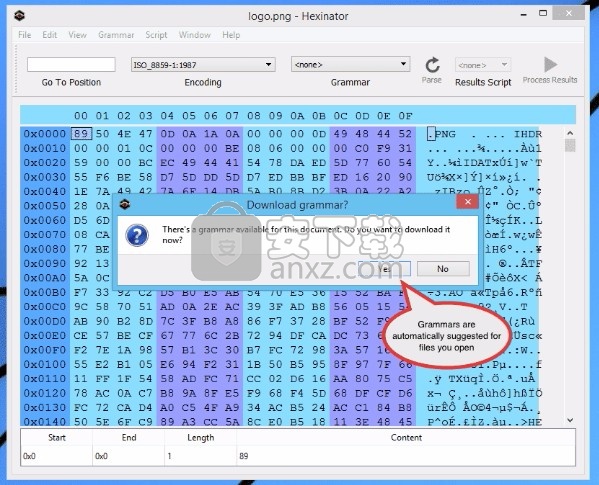Expand the Results Script dropdown

tap(483, 65)
